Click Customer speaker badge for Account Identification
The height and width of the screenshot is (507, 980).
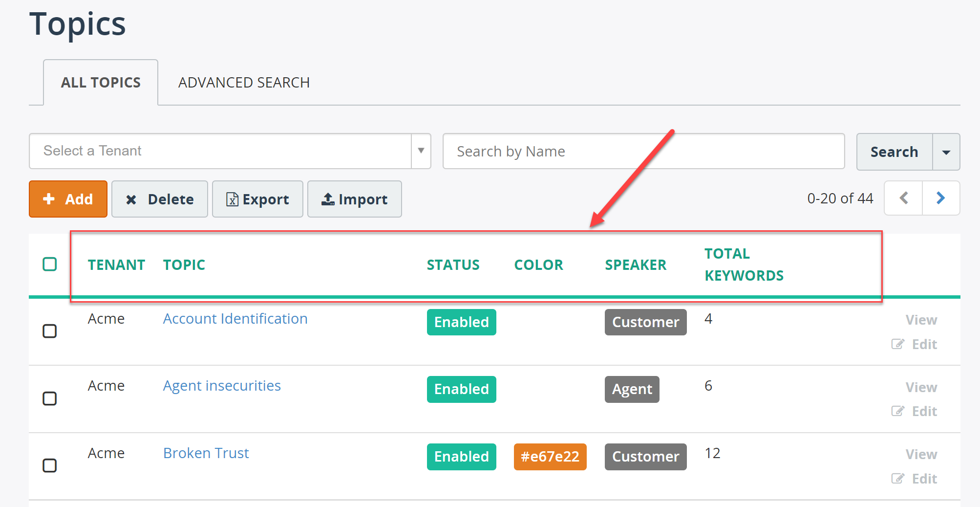[646, 322]
